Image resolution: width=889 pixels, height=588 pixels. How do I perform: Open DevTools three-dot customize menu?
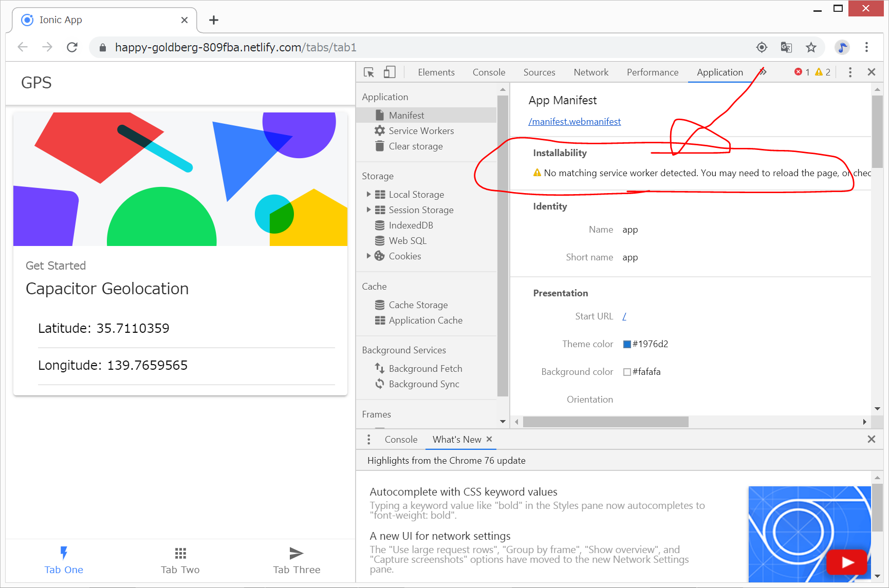point(850,72)
